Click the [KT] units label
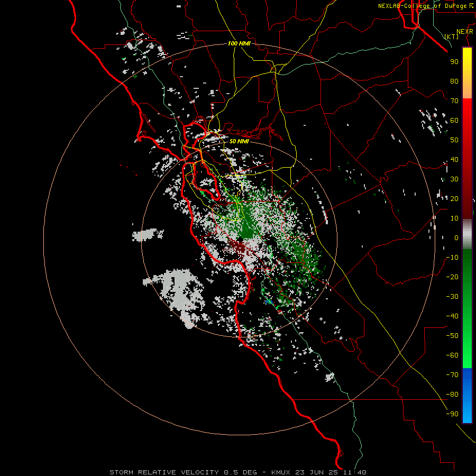 click(x=452, y=36)
